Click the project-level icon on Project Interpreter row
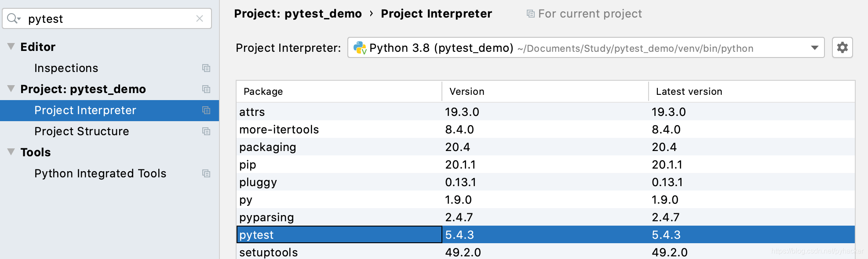The height and width of the screenshot is (259, 868). click(x=206, y=110)
